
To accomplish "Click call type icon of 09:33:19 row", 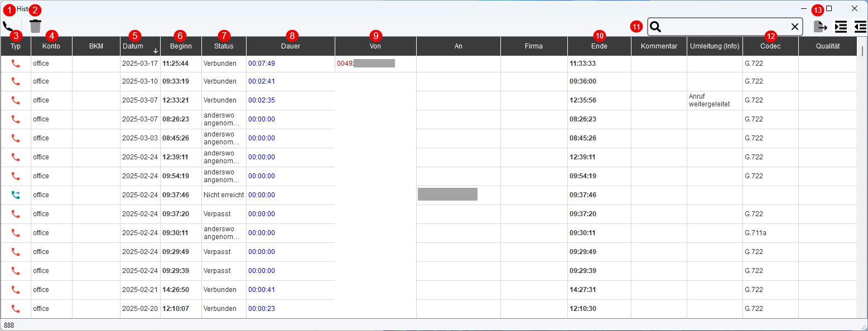I will click(x=16, y=81).
